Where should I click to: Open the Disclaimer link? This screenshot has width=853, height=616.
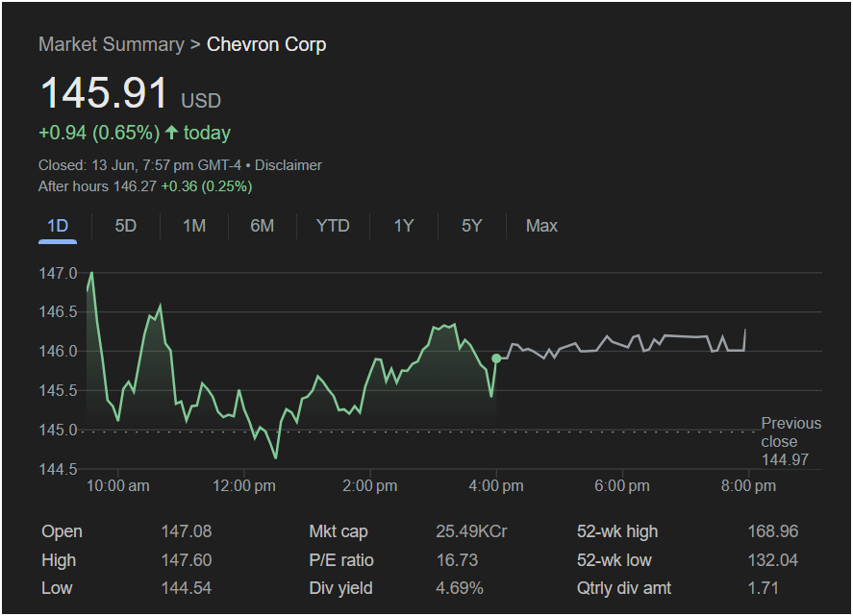click(x=289, y=165)
